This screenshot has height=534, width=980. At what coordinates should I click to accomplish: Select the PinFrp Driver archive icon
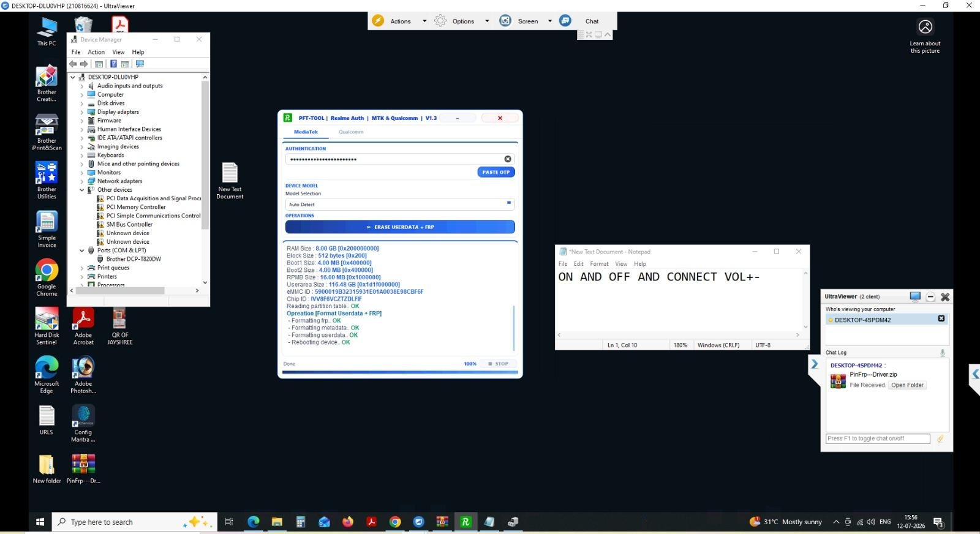click(x=83, y=469)
